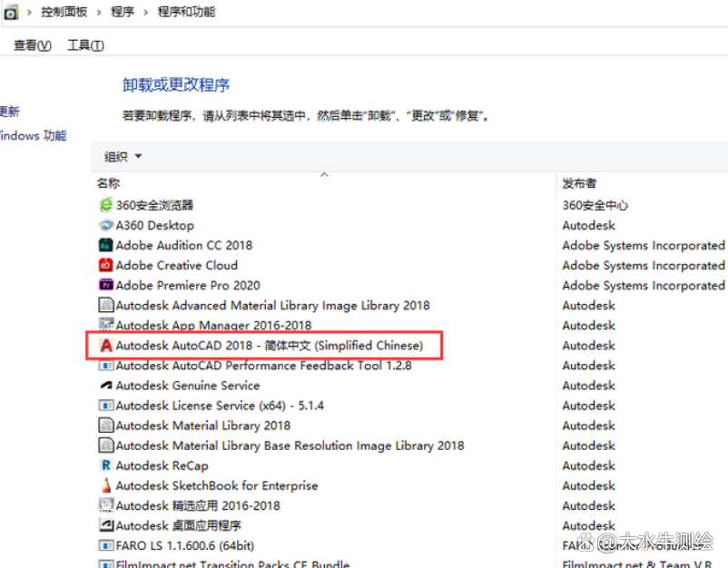Screen dimensions: 728x568
Task: Click the 更新 sidebar link
Action: 10,112
